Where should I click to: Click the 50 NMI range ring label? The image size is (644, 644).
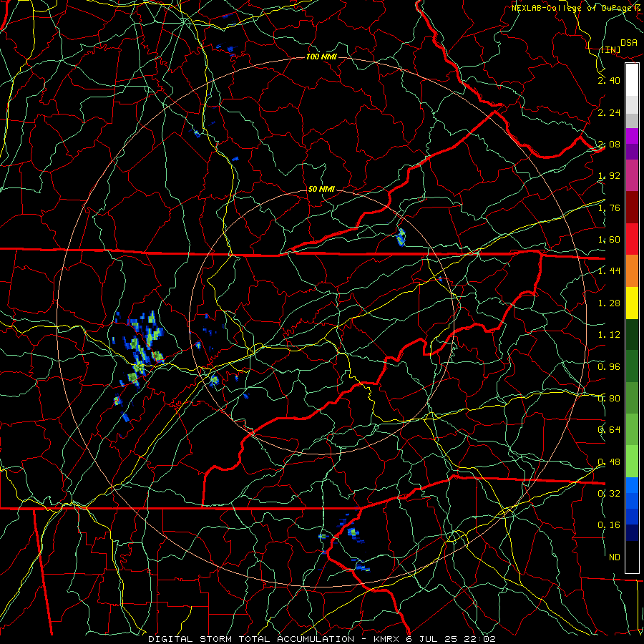pos(321,189)
